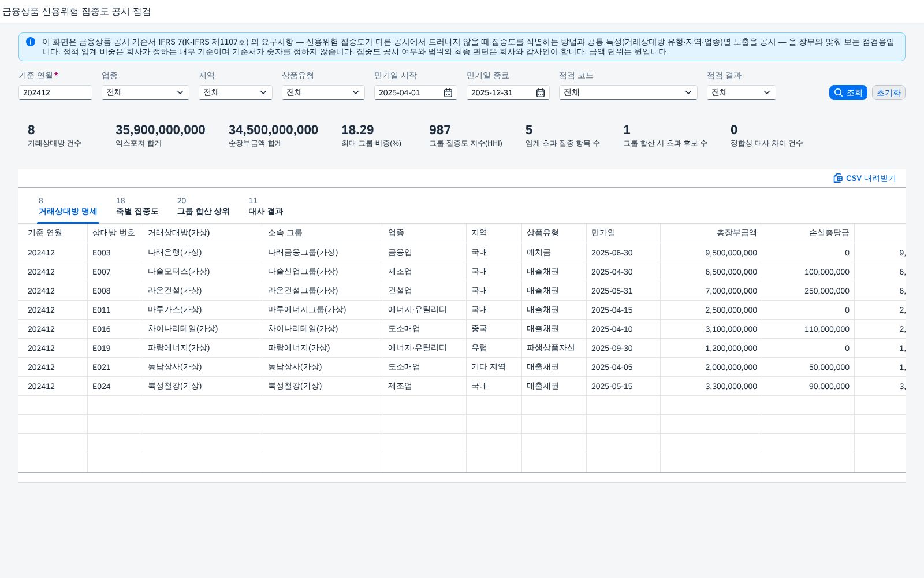Screen dimensions: 924x578
Task: Focus the 기준 연월 input field
Action: 55,92
